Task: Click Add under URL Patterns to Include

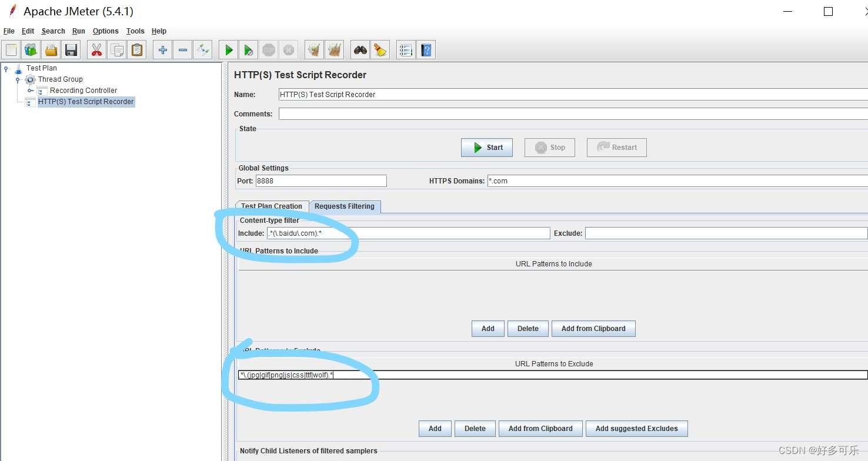Action: click(x=488, y=329)
